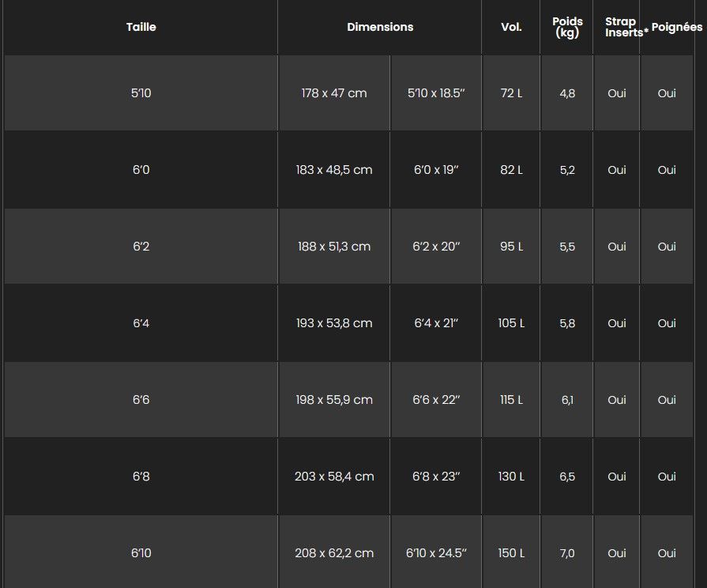The image size is (707, 588).
Task: Click the 6'4 x 21" dimension cell
Action: [x=436, y=323]
